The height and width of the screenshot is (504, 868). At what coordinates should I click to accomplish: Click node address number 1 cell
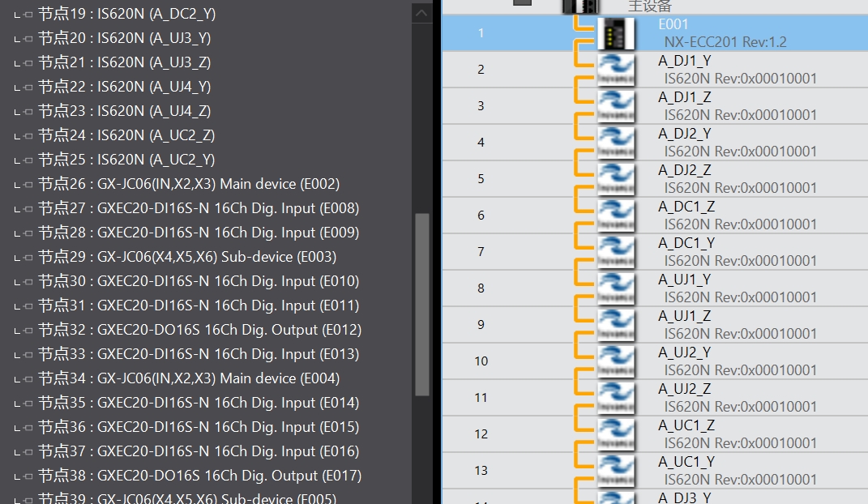481,33
